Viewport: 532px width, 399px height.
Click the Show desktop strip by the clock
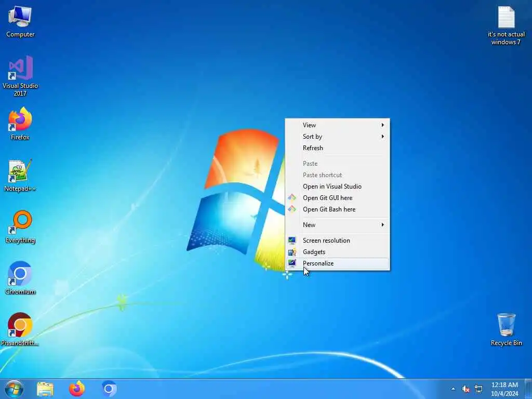pos(528,389)
